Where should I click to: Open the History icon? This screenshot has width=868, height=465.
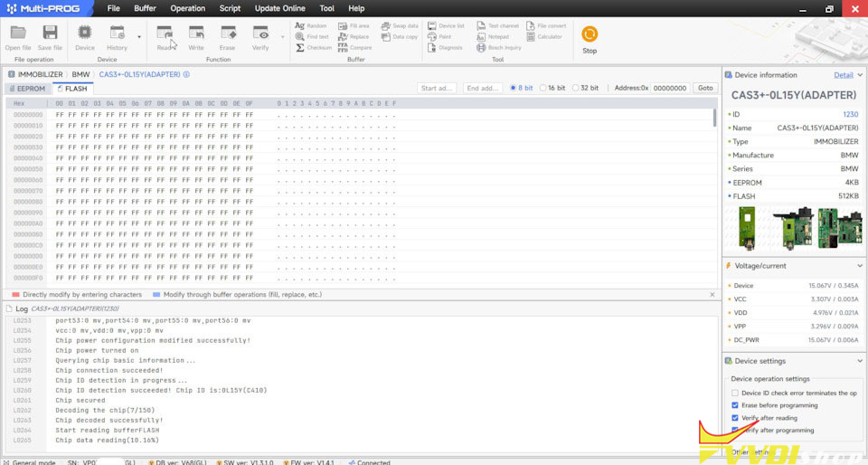117,38
